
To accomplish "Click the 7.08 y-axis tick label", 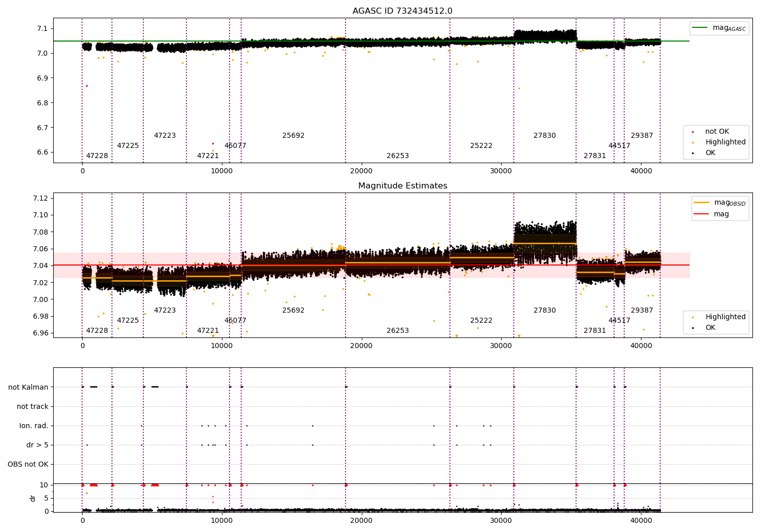I will pos(40,232).
